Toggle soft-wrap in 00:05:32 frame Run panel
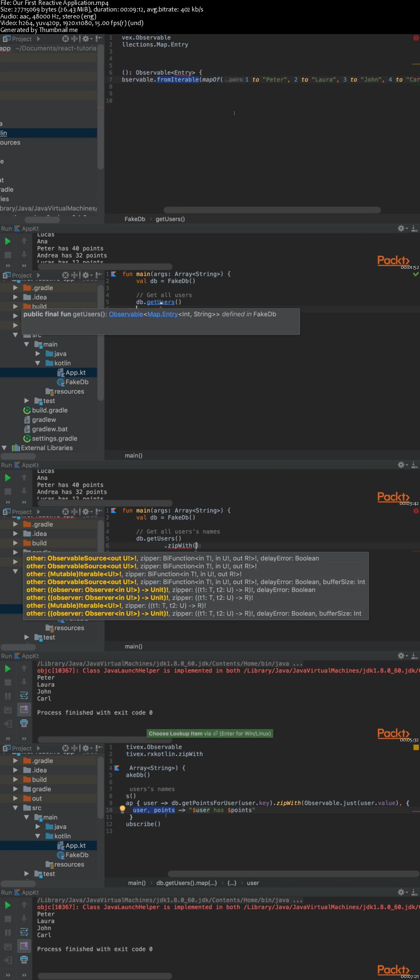The height and width of the screenshot is (980, 420). point(24,696)
